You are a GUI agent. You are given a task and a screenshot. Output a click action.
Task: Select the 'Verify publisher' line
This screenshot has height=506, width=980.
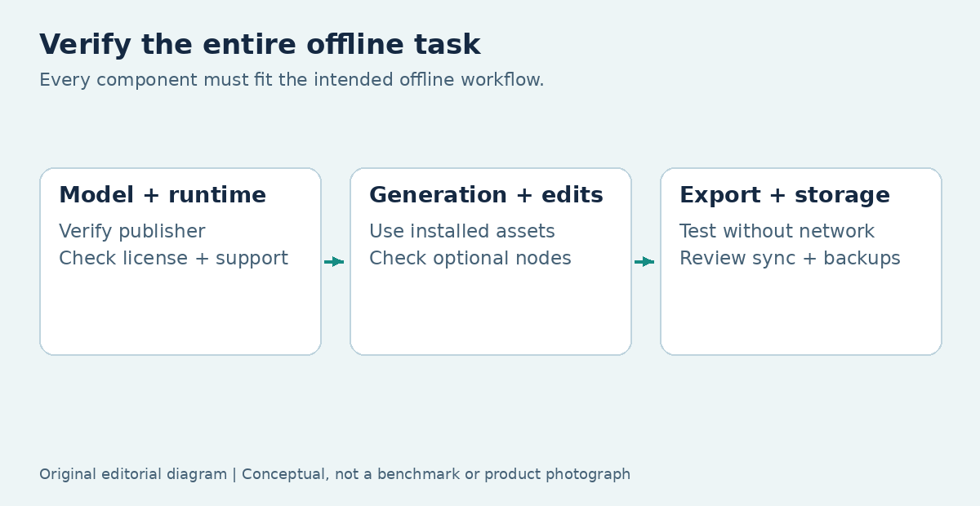132,232
